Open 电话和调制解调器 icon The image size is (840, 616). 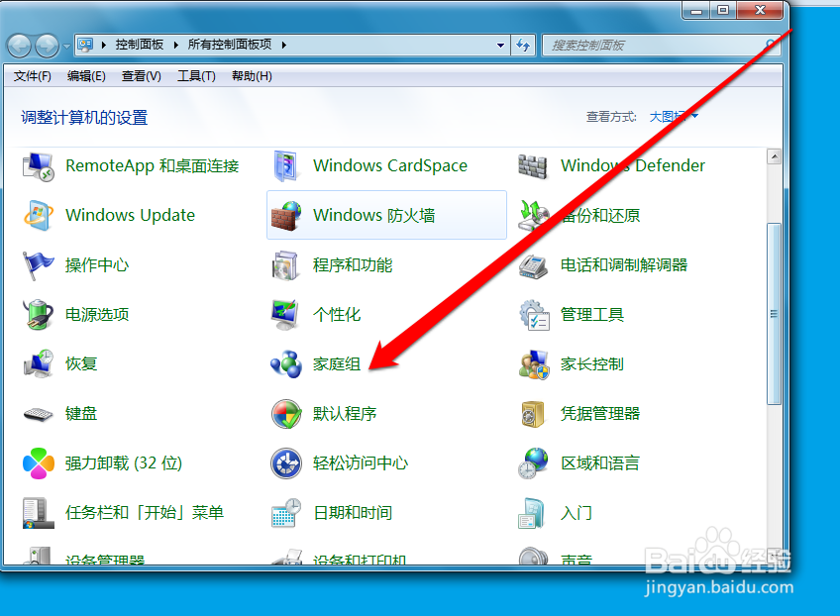[534, 265]
